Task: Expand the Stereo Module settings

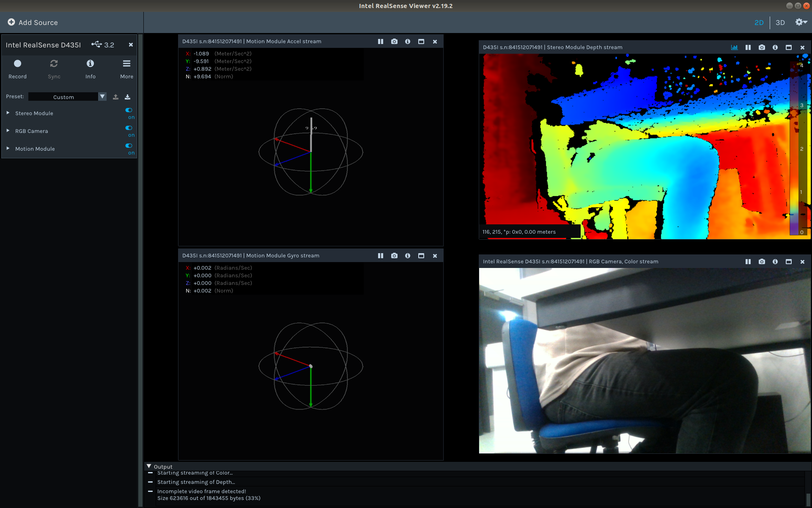Action: pos(7,113)
